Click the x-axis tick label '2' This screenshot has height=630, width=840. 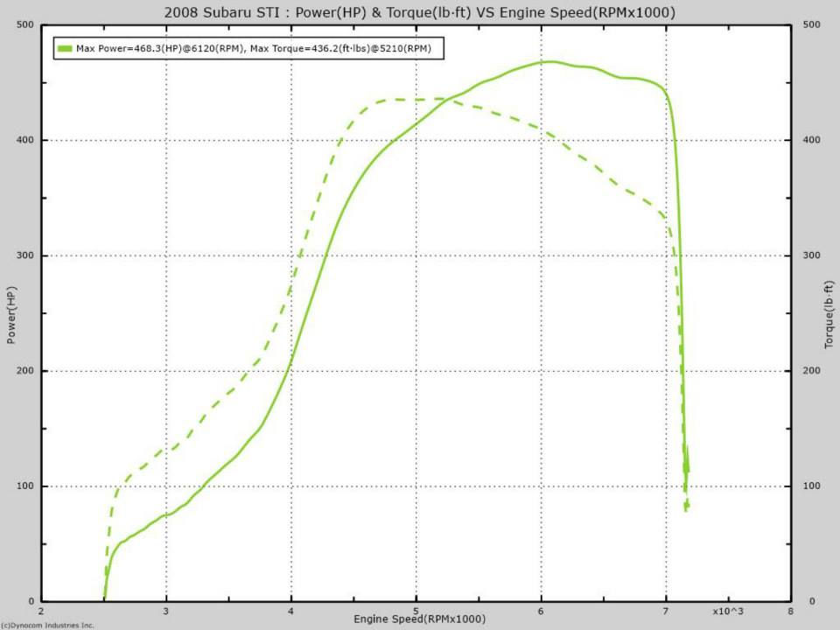[x=41, y=612]
